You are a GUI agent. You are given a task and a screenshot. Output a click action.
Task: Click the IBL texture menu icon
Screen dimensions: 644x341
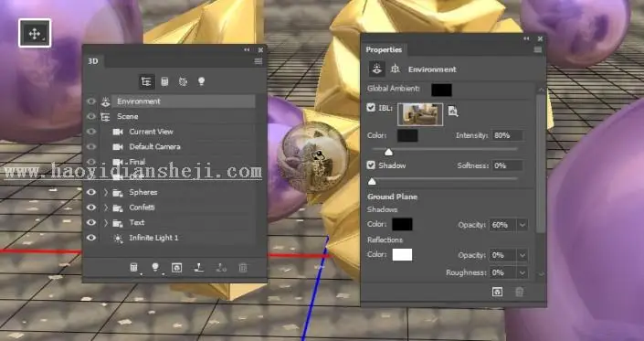coord(452,111)
